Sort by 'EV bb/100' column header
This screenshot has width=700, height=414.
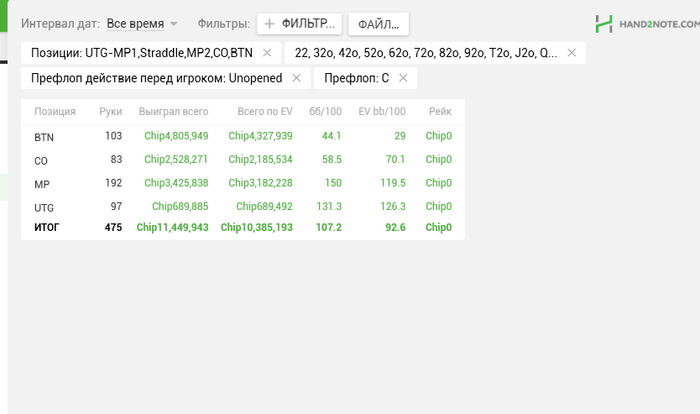coord(382,112)
